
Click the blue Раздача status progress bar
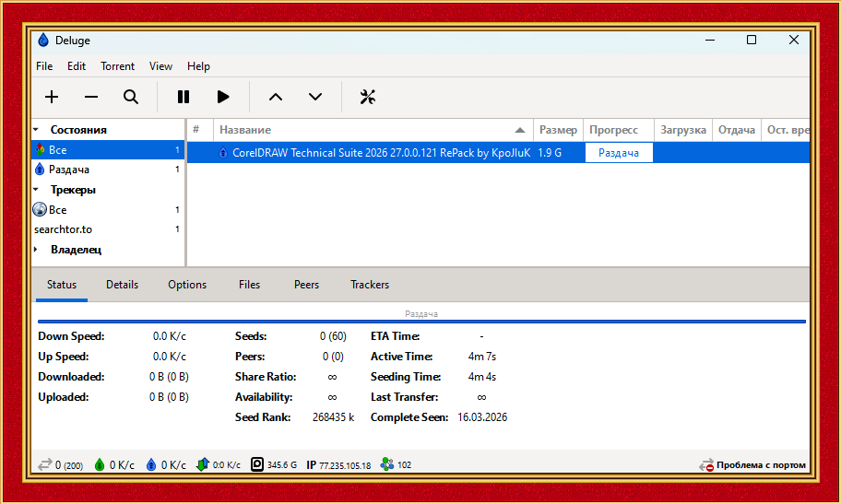[421, 322]
